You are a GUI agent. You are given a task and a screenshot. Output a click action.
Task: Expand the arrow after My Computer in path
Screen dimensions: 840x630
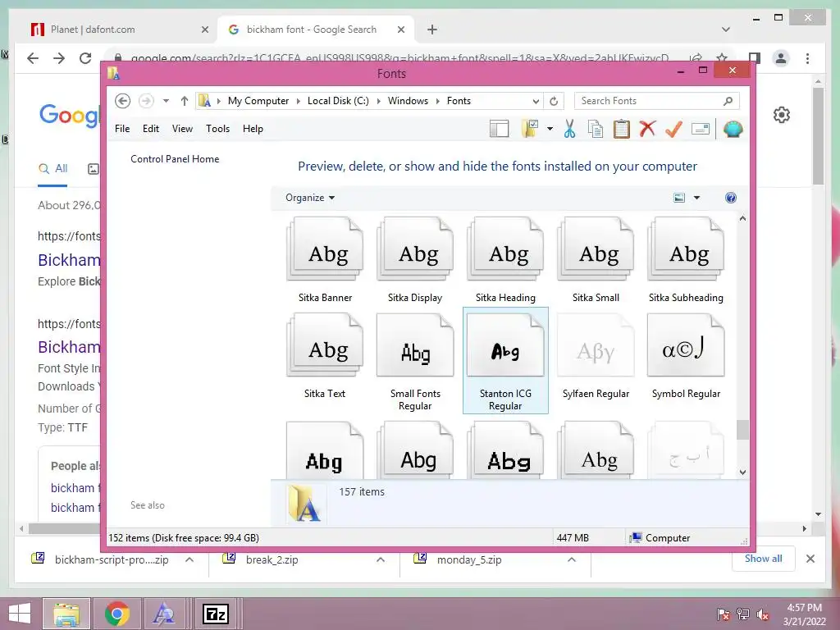pyautogui.click(x=299, y=101)
